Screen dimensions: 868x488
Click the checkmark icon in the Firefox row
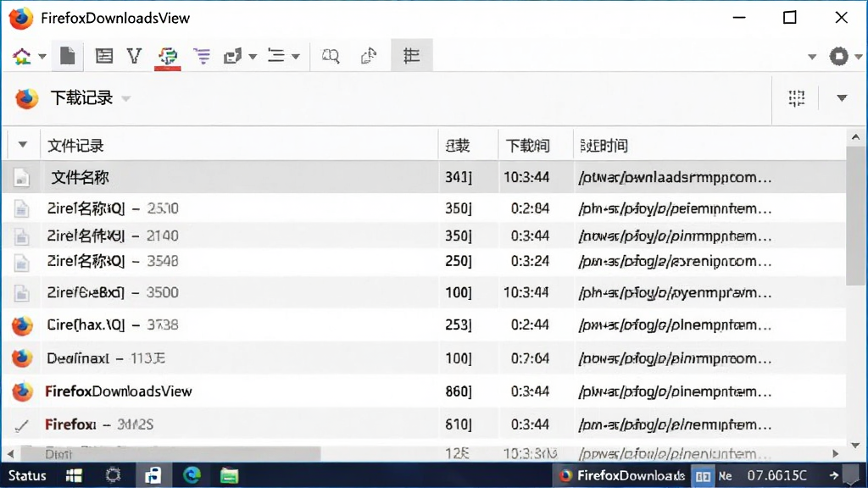pos(21,425)
